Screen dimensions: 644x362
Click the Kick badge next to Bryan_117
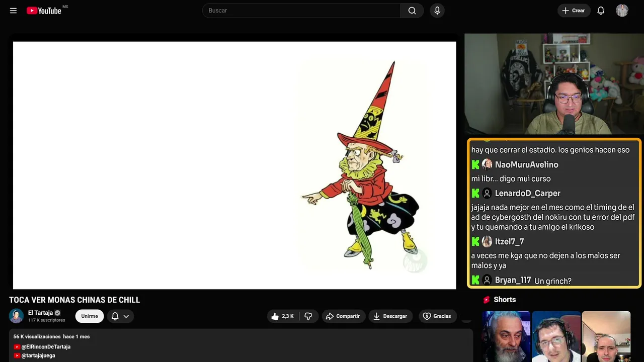475,280
